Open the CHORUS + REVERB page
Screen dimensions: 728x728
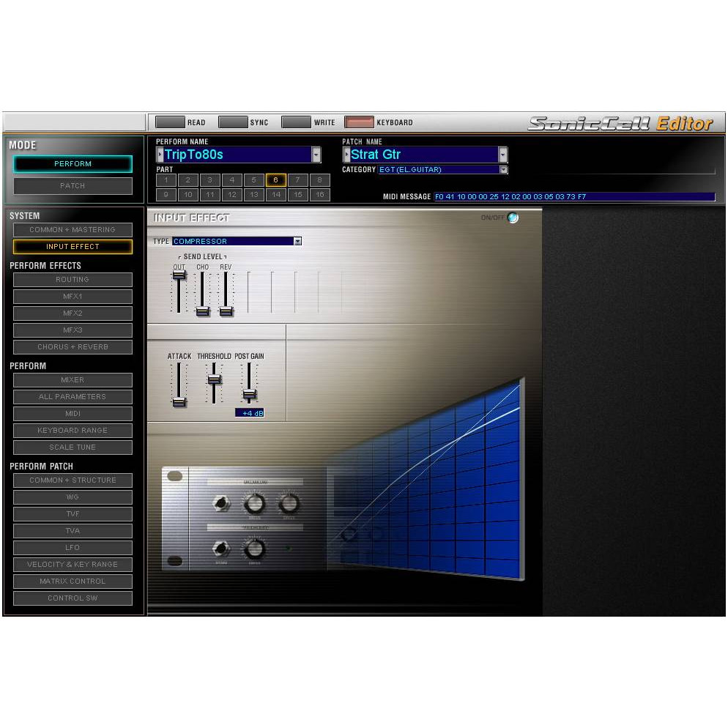click(x=73, y=347)
